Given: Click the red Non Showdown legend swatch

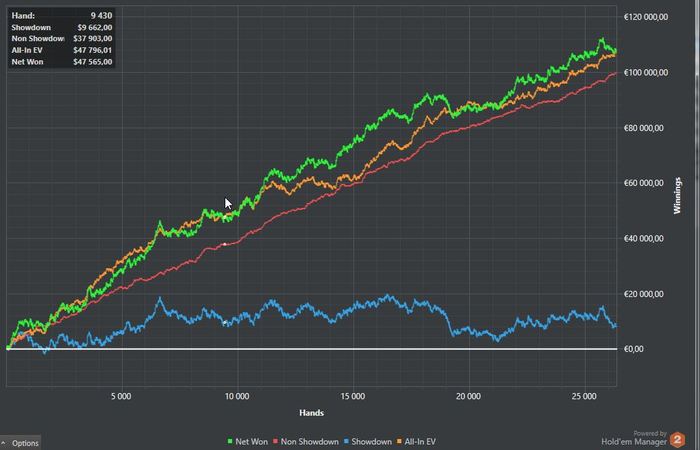Looking at the screenshot, I should [x=275, y=442].
